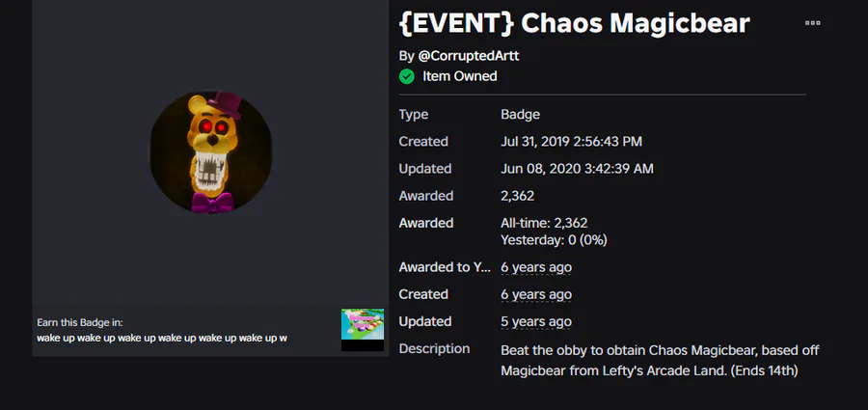Click the Chaos Magicbear badge image

[x=210, y=152]
